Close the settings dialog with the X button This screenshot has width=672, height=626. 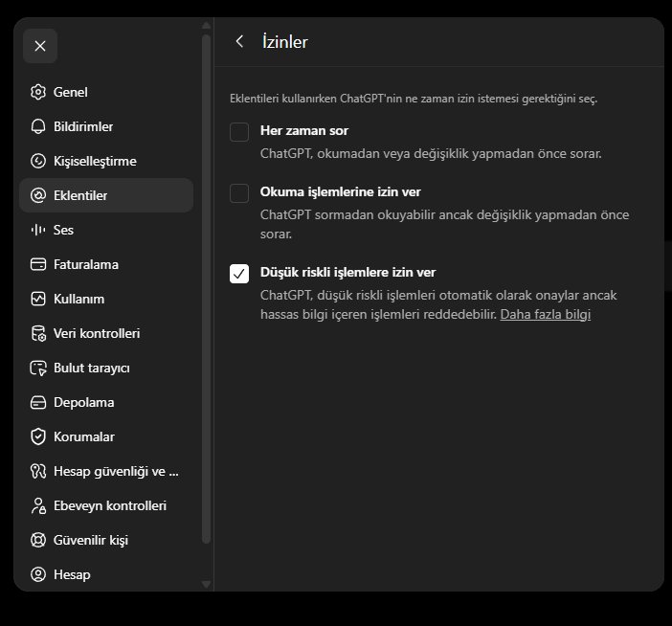tap(40, 46)
